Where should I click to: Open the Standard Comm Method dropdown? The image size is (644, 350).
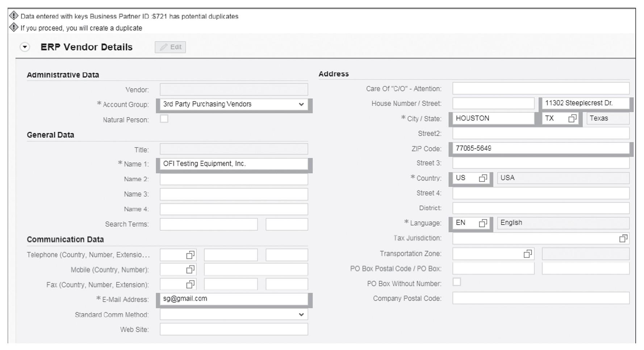pos(302,314)
